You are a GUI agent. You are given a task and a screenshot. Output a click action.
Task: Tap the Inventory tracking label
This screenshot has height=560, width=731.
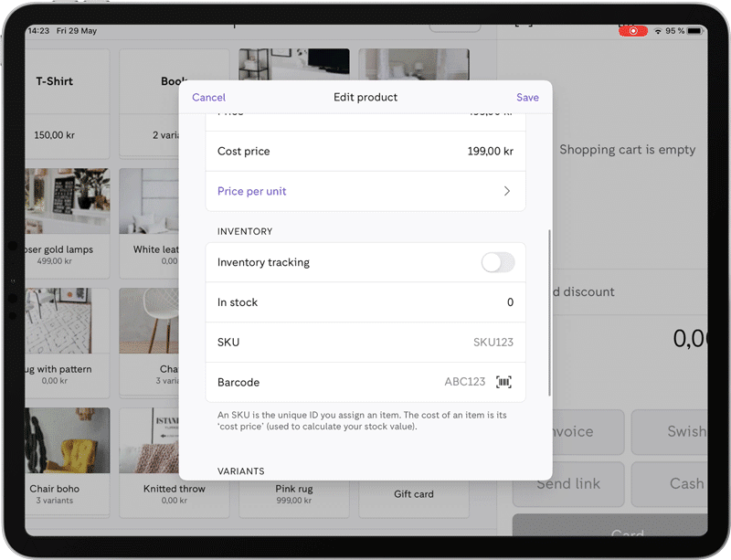click(x=263, y=262)
